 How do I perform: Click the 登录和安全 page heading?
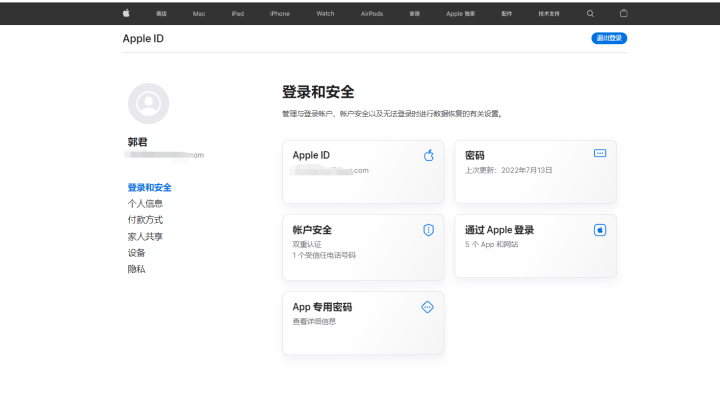318,92
